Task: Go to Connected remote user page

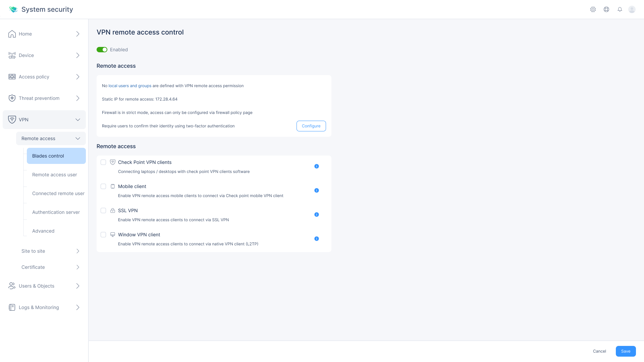Action: [x=58, y=193]
